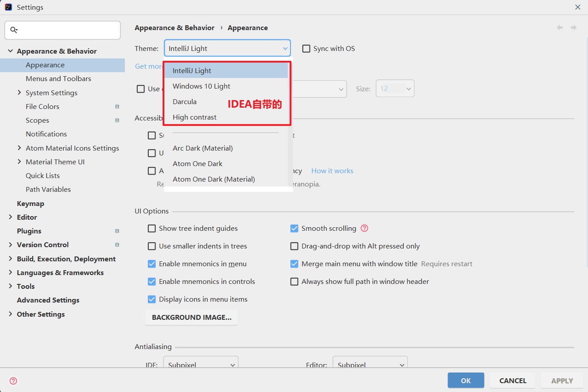Viewport: 588px width, 392px height.
Task: Click the search magnifier icon in settings
Action: pos(14,30)
